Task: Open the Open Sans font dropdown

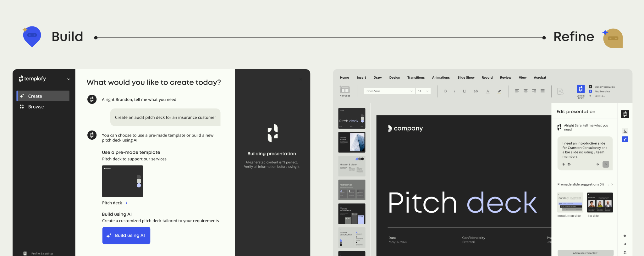Action: click(389, 91)
